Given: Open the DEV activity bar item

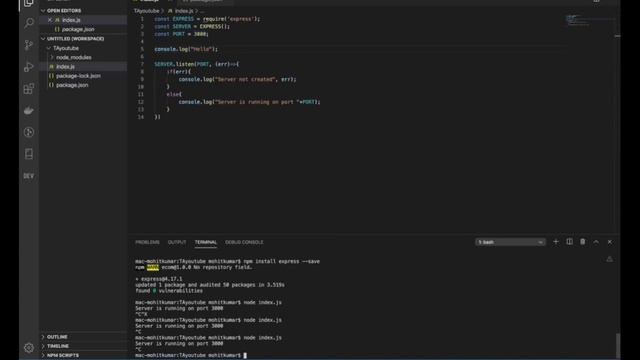Looking at the screenshot, I should [29, 176].
